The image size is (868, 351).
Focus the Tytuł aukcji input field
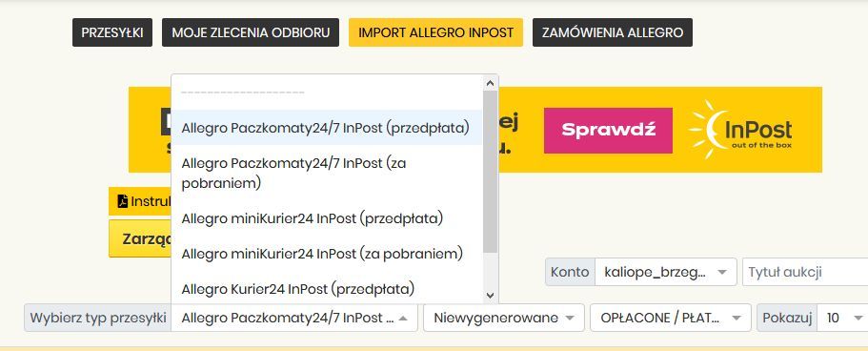pyautogui.click(x=805, y=272)
